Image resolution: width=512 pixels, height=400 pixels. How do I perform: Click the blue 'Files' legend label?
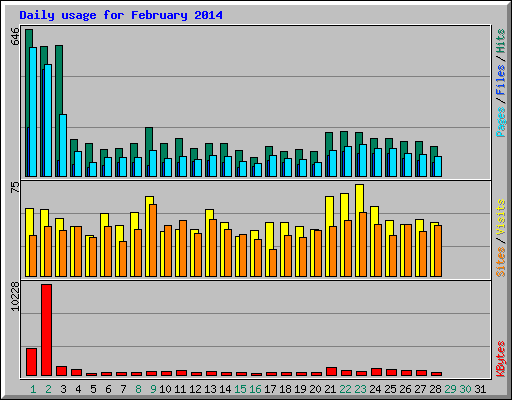(501, 79)
